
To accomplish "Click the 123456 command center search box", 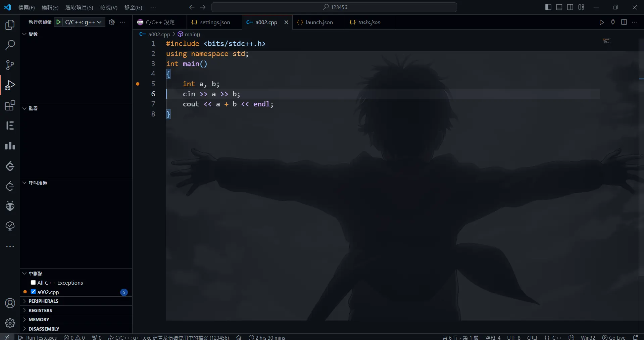I will click(334, 7).
